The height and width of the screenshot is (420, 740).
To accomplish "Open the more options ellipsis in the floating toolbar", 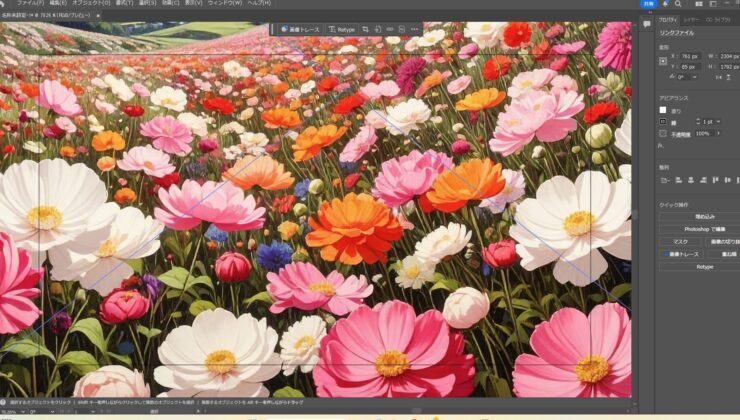I will coord(413,30).
